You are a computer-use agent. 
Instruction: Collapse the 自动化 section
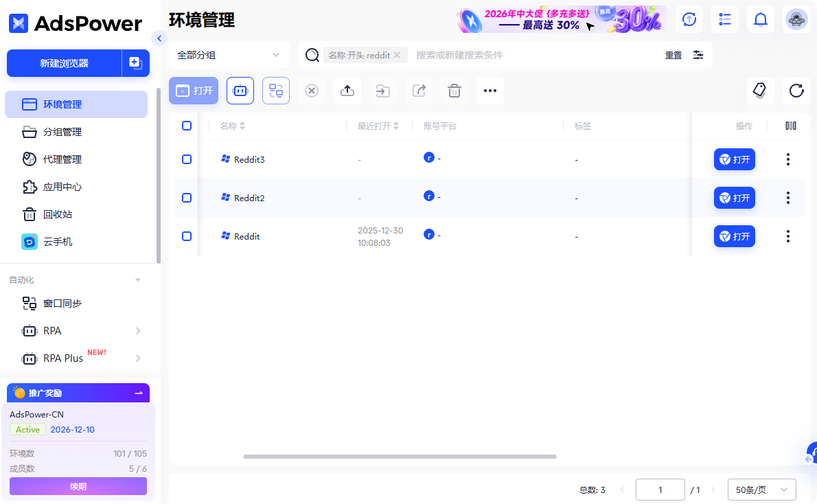click(x=137, y=280)
